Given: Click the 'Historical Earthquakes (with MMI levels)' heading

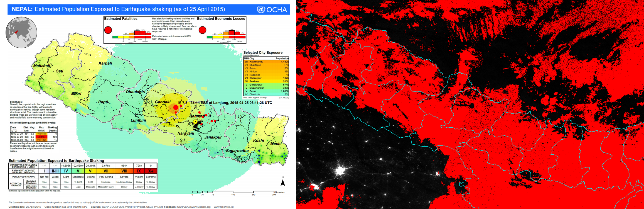Looking at the screenshot, I should (33, 123).
